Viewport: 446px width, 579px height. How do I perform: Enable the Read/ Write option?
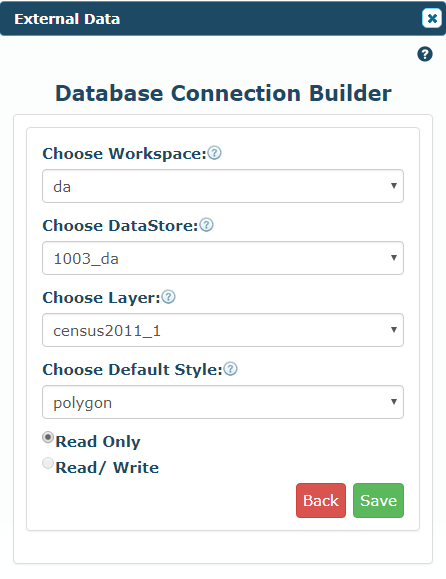pos(48,463)
